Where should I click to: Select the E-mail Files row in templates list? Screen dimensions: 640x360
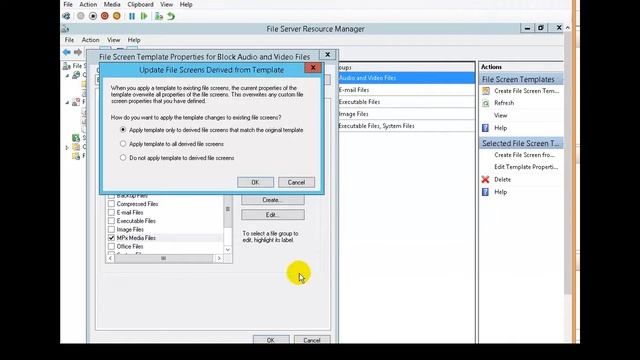[407, 90]
